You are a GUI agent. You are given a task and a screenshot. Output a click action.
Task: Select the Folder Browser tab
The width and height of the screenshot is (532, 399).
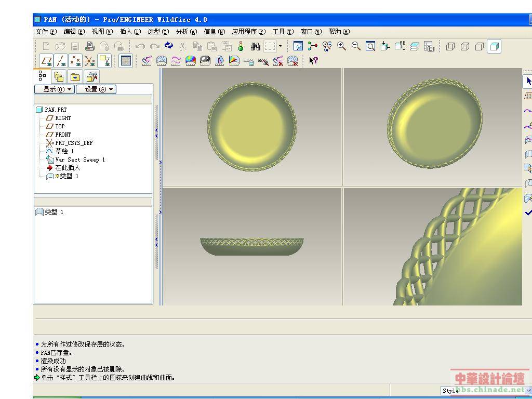pos(59,77)
